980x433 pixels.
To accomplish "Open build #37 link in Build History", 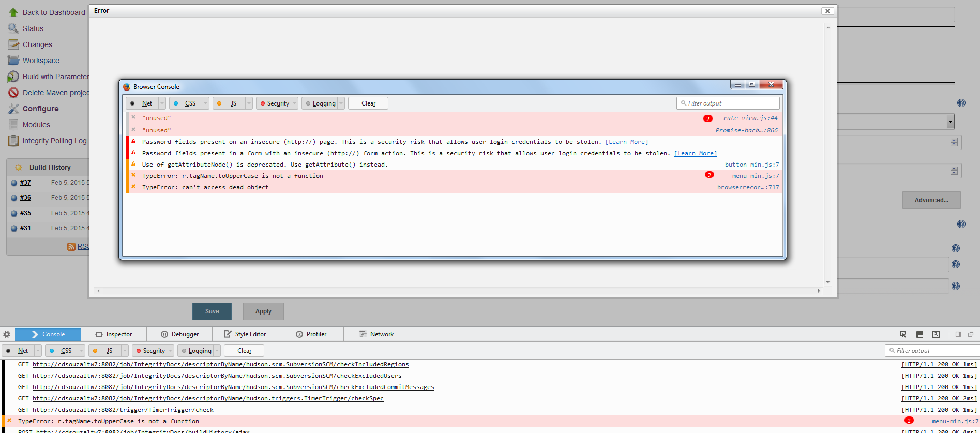I will (25, 183).
